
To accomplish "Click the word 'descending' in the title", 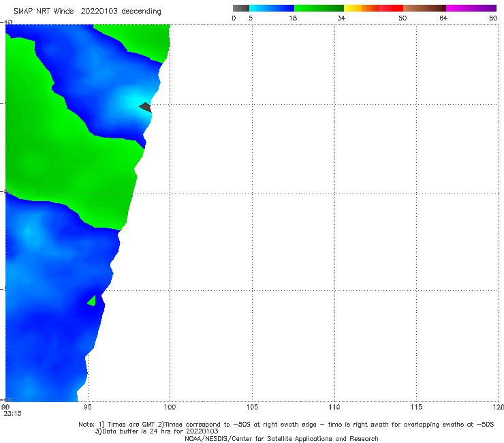I will point(142,12).
